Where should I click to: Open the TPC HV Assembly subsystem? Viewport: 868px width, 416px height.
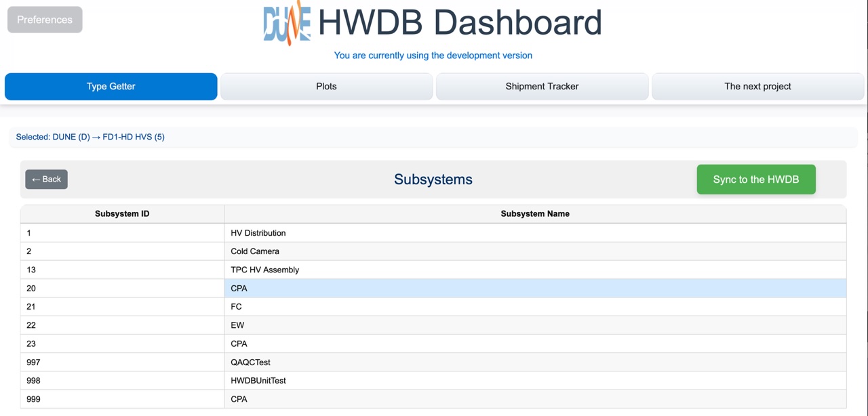[264, 270]
